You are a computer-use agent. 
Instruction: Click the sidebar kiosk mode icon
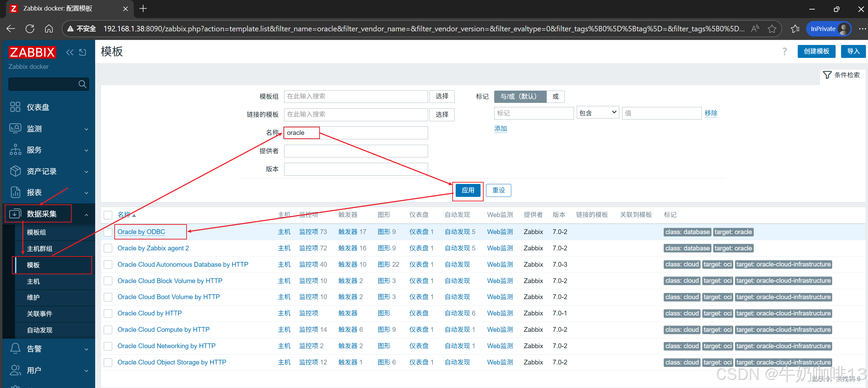83,52
